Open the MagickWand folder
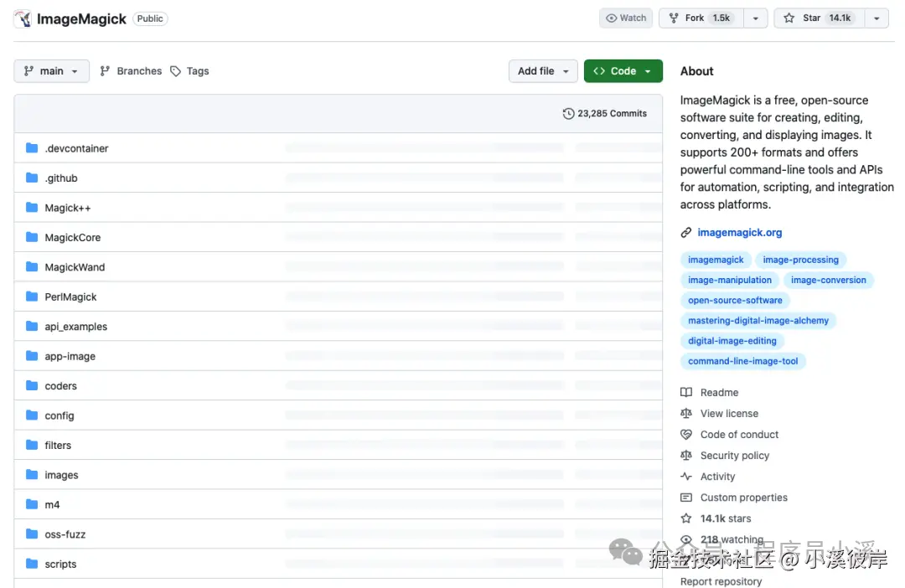905x588 pixels. pyautogui.click(x=75, y=267)
